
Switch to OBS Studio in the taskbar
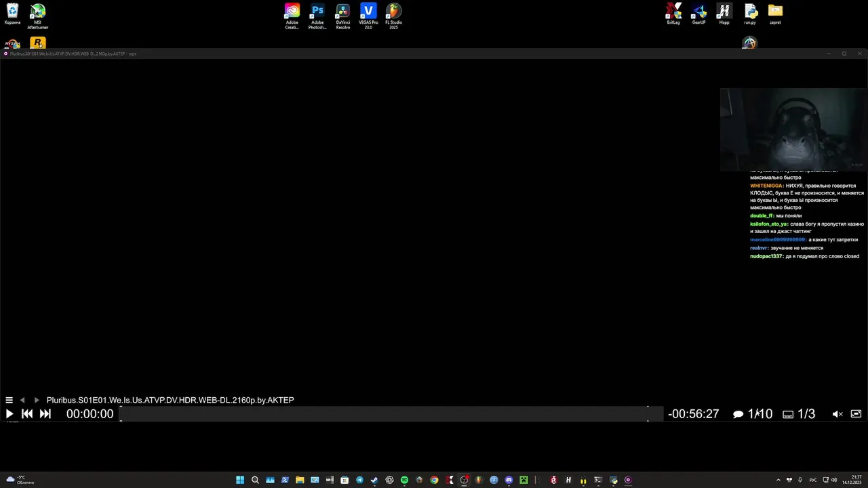click(x=464, y=480)
